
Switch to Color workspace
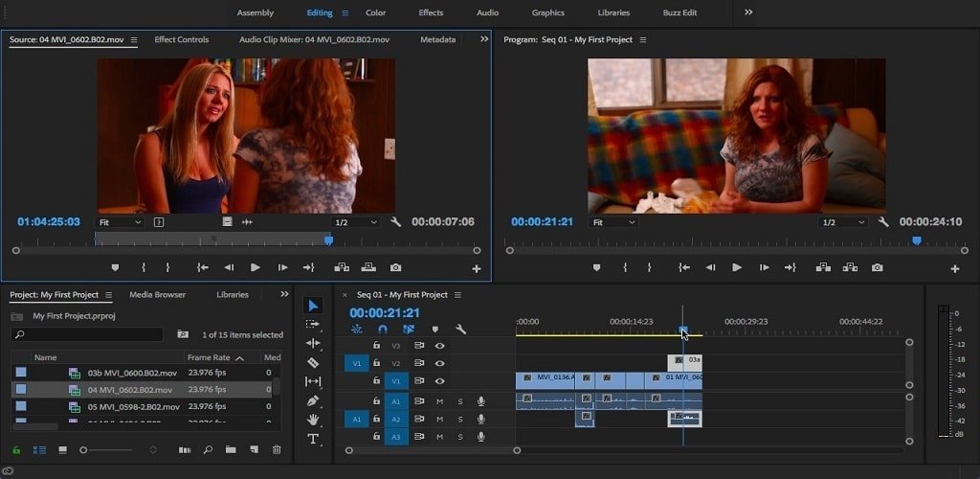(x=375, y=12)
